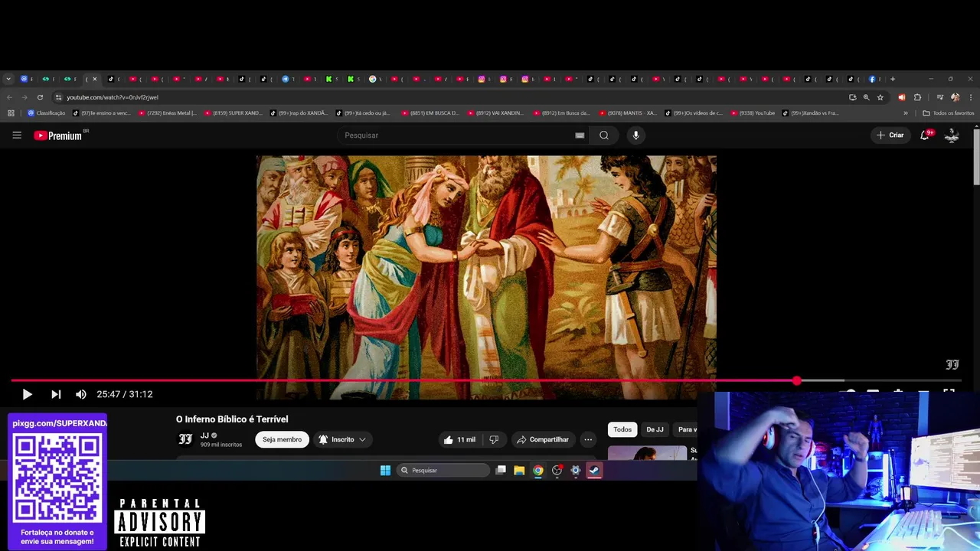Open the YouTube account avatar menu
This screenshot has height=551, width=980.
point(952,135)
